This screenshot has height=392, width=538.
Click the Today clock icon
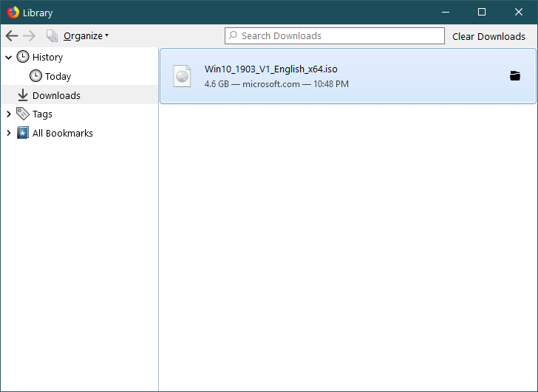(x=35, y=76)
